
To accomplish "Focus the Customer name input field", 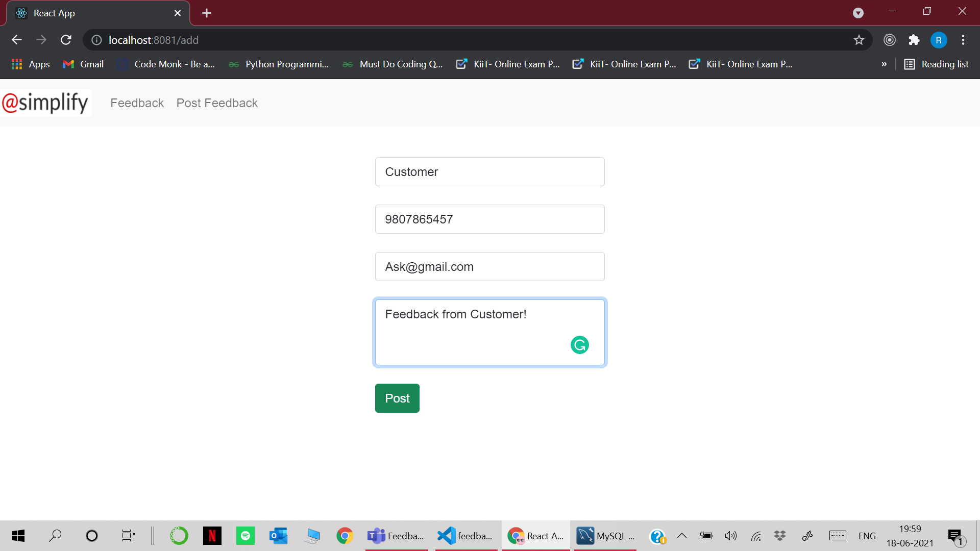I will click(489, 172).
